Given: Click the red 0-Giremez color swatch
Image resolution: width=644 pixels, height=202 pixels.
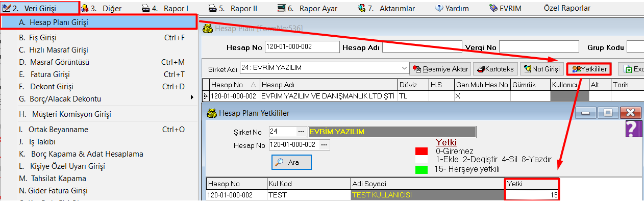Looking at the screenshot, I should [422, 151].
